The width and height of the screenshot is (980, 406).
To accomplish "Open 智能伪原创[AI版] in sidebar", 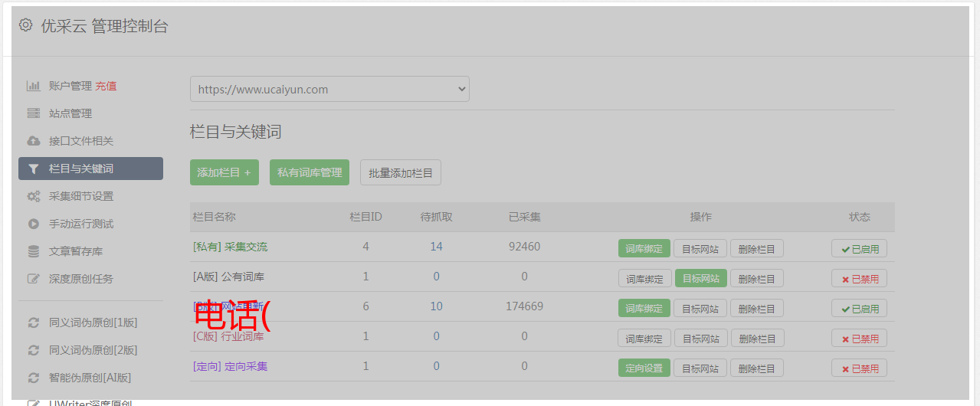I will pyautogui.click(x=90, y=378).
